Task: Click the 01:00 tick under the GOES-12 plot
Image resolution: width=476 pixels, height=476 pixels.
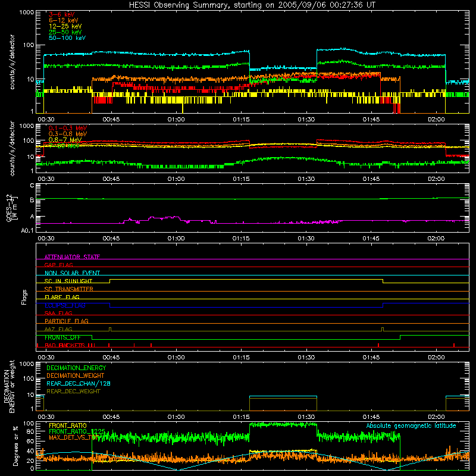Action: tap(176, 239)
